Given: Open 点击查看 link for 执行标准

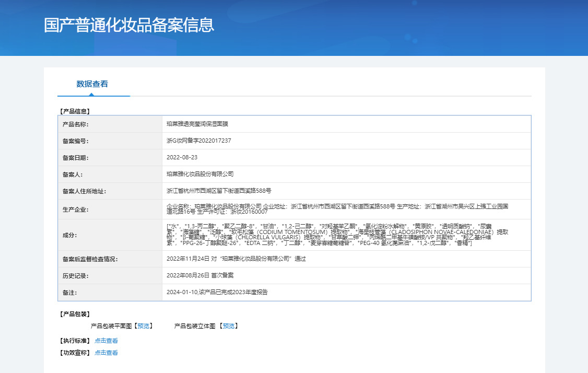Looking at the screenshot, I should [x=106, y=341].
